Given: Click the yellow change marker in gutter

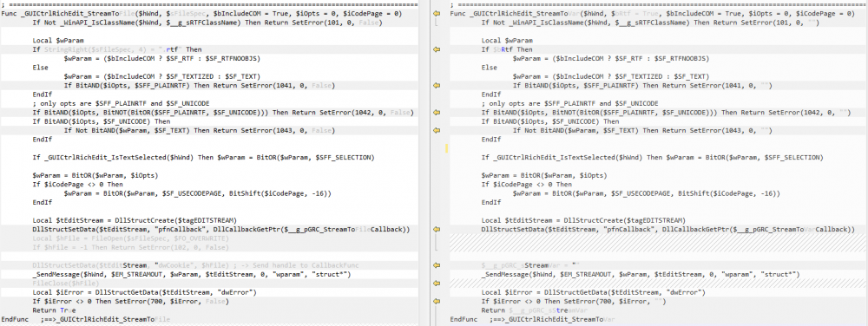Looking at the screenshot, I should (447, 148).
